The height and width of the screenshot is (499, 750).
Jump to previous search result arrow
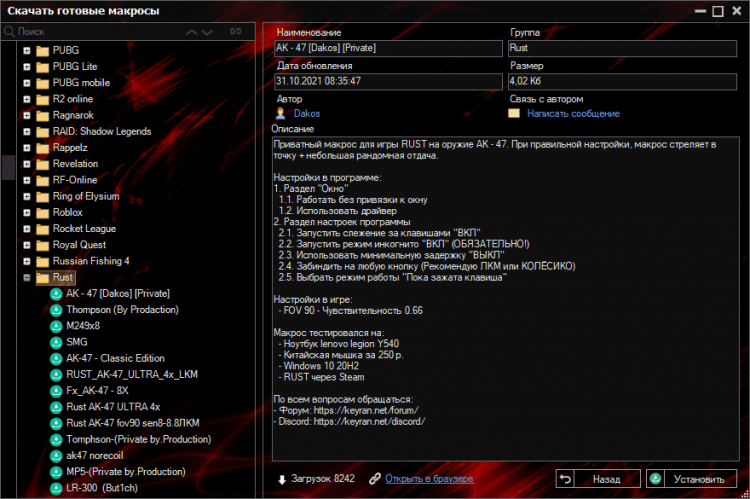(x=192, y=32)
